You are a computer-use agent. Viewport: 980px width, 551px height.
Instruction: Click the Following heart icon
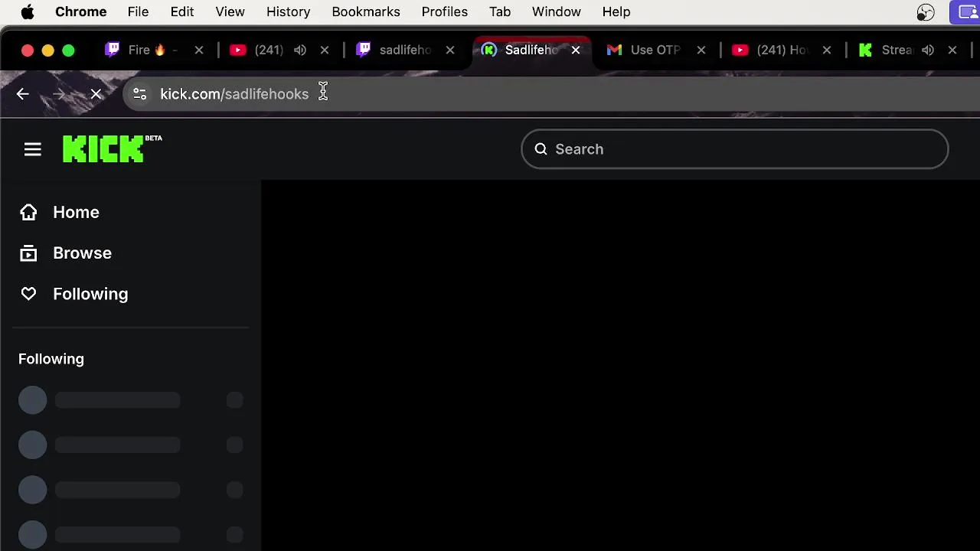[28, 294]
